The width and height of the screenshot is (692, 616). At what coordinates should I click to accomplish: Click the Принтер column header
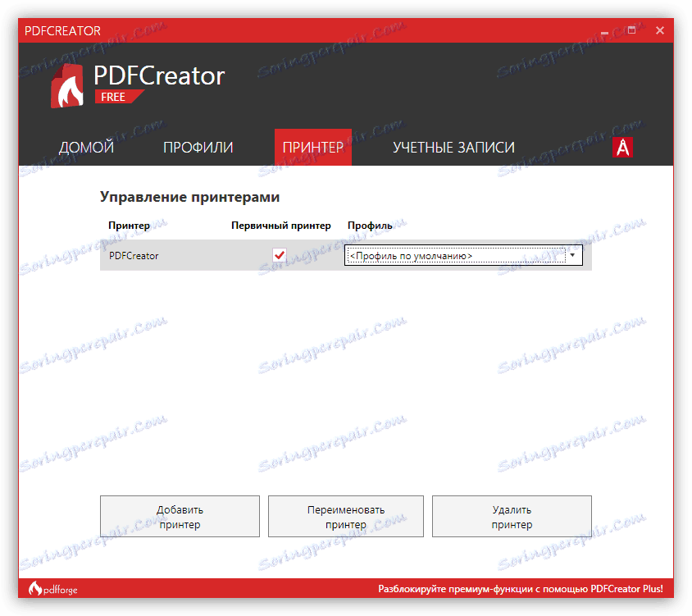coord(129,226)
